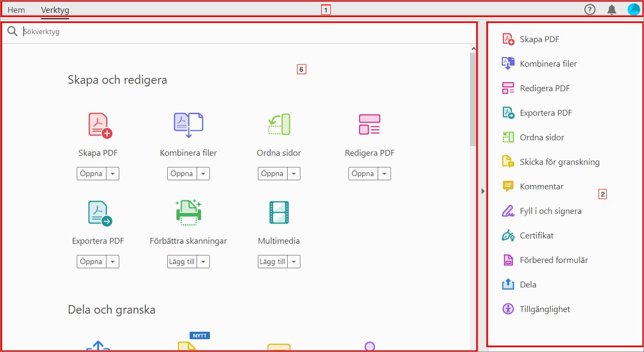The height and width of the screenshot is (352, 644).
Task: Click in the Sökverktyg search field
Action: (245, 32)
